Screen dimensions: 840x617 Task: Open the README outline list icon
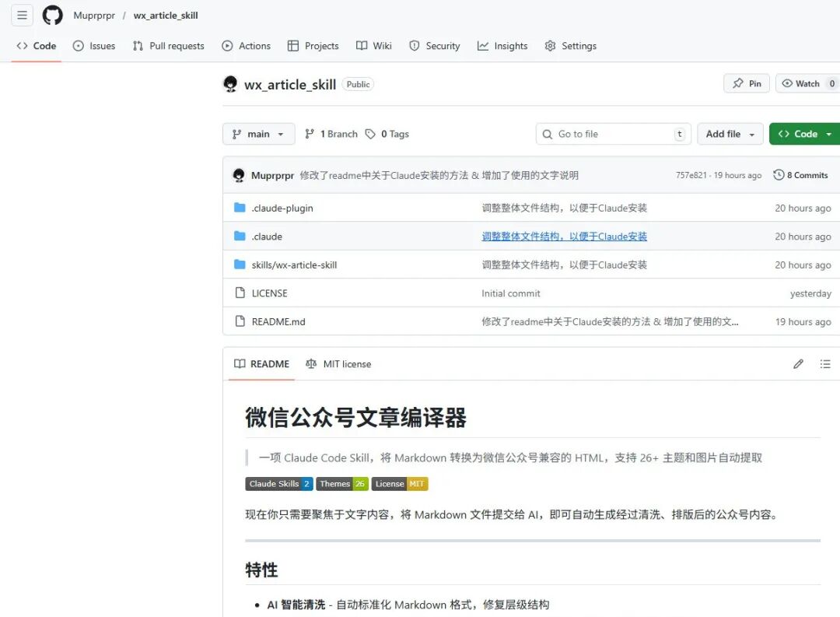click(x=825, y=364)
